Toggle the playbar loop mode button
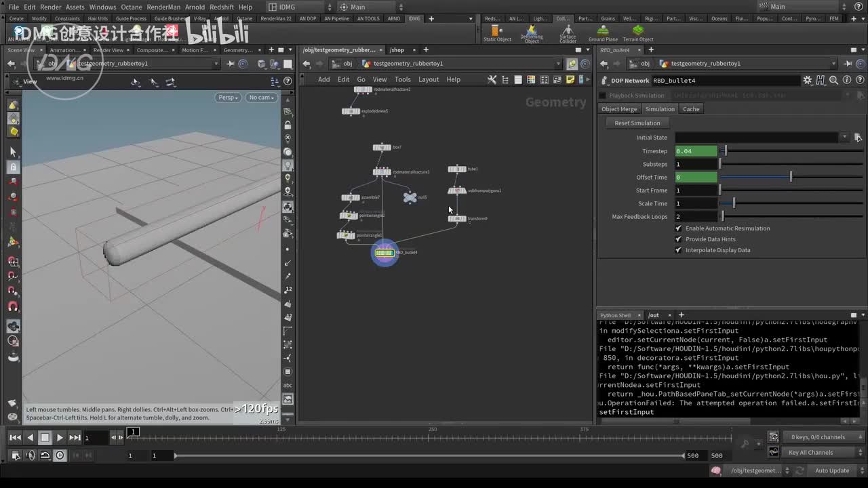868x488 pixels. 45,455
